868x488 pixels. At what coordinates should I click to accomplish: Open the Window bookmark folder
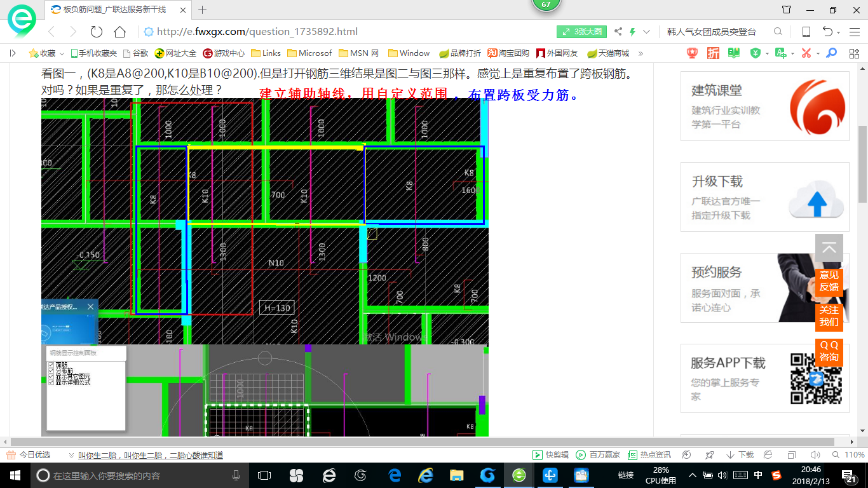[409, 53]
